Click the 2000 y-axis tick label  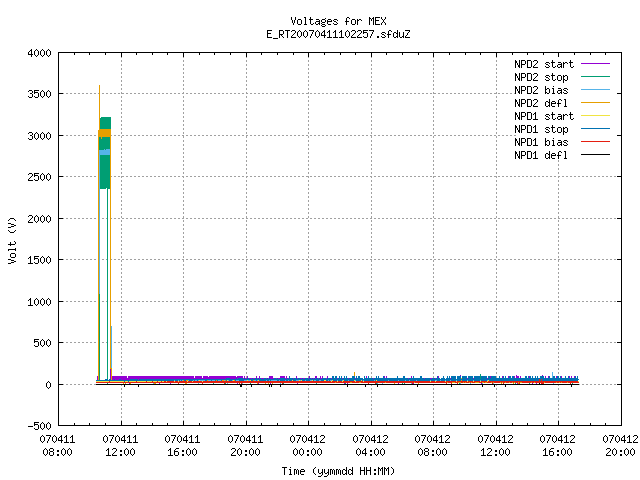pyautogui.click(x=40, y=219)
